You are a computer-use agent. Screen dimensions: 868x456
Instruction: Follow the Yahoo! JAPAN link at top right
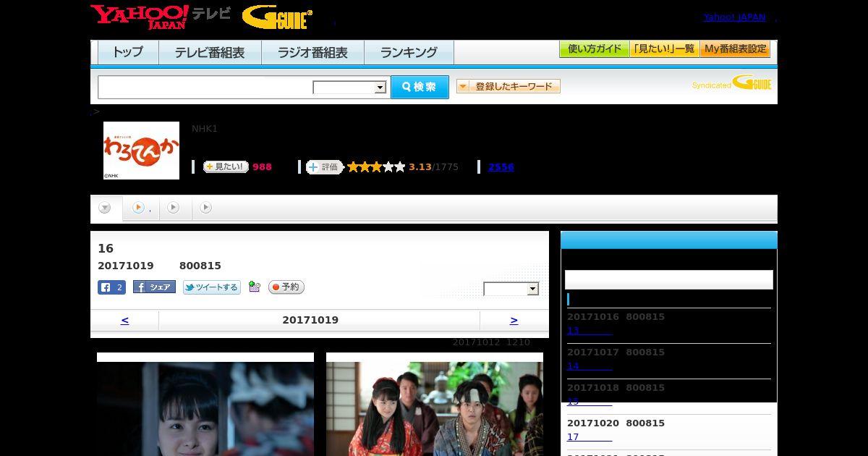(734, 17)
